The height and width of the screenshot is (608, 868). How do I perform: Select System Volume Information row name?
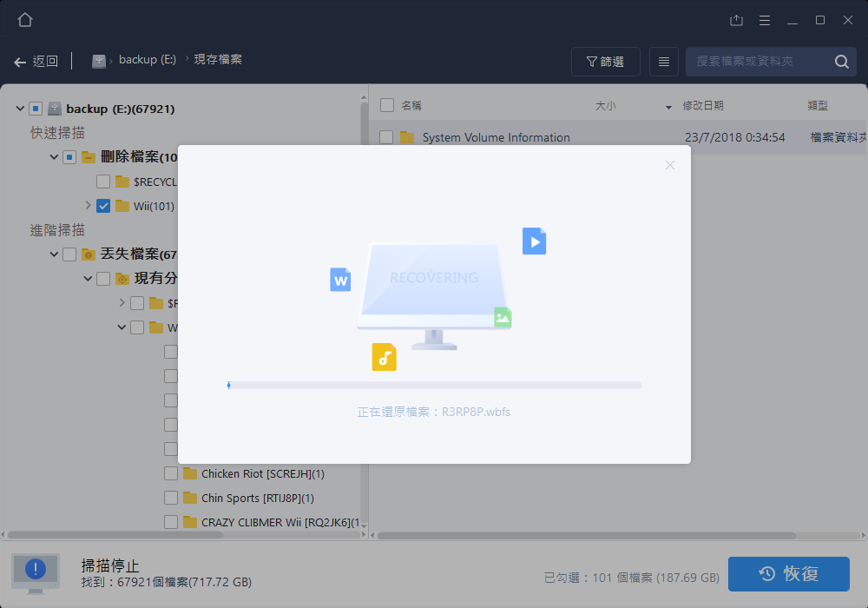pos(496,137)
